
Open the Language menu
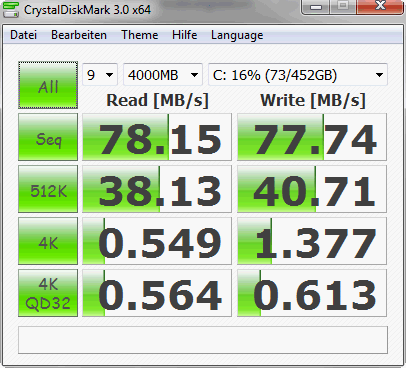(237, 35)
